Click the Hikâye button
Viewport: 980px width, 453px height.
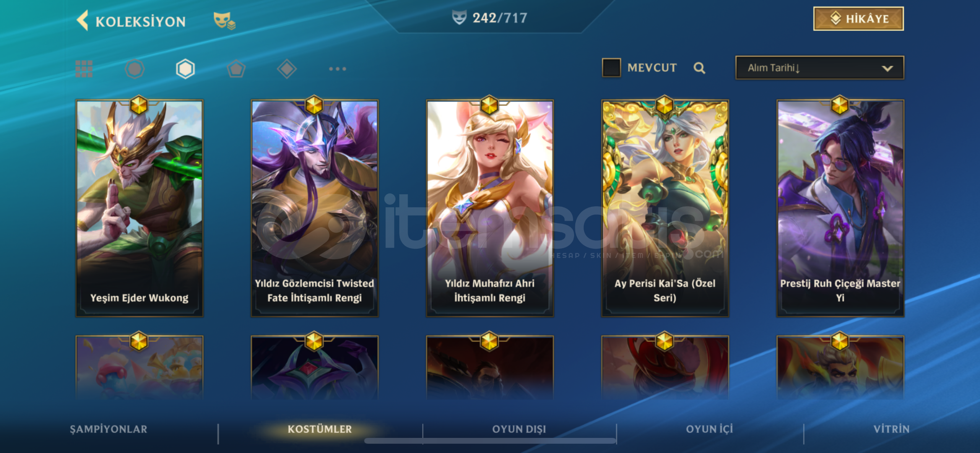pos(858,19)
